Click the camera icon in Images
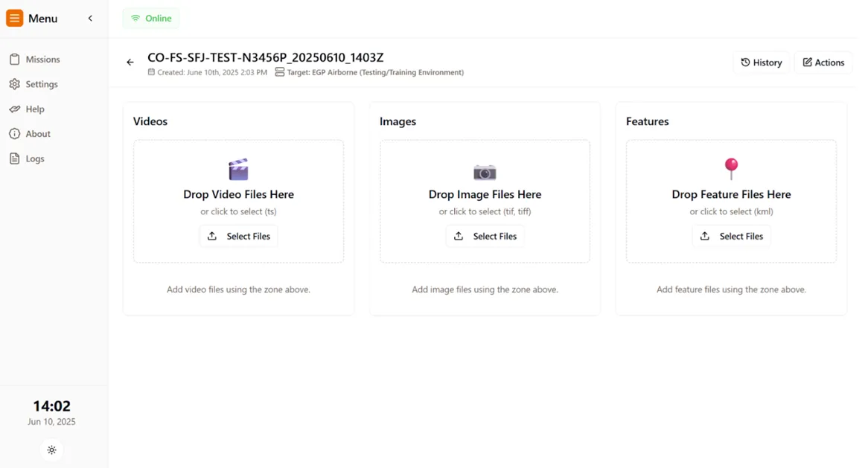Viewport: 868px width, 468px height. (x=485, y=172)
